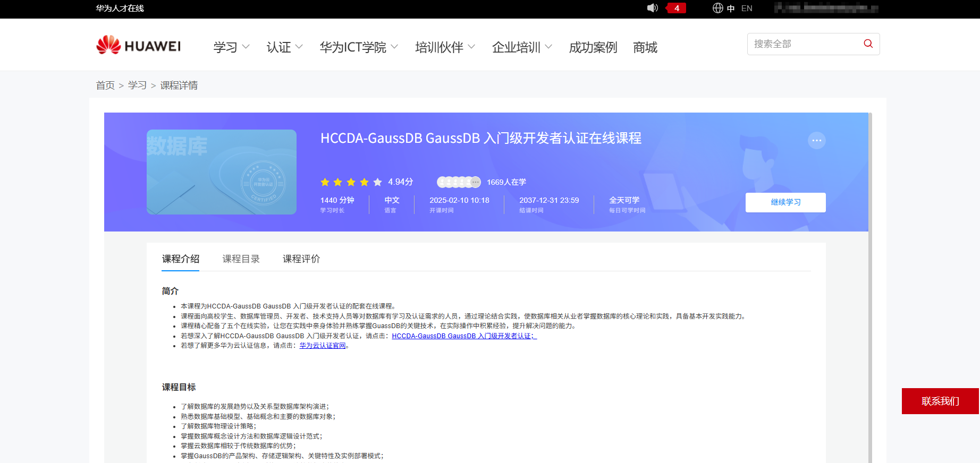
Task: Open the 华为云认证官网 link
Action: point(323,346)
